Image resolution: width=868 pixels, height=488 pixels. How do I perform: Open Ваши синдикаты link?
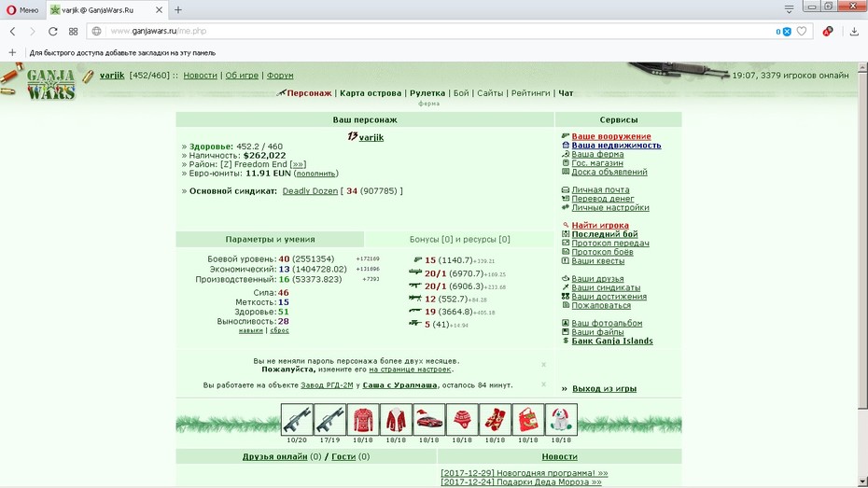click(x=606, y=287)
